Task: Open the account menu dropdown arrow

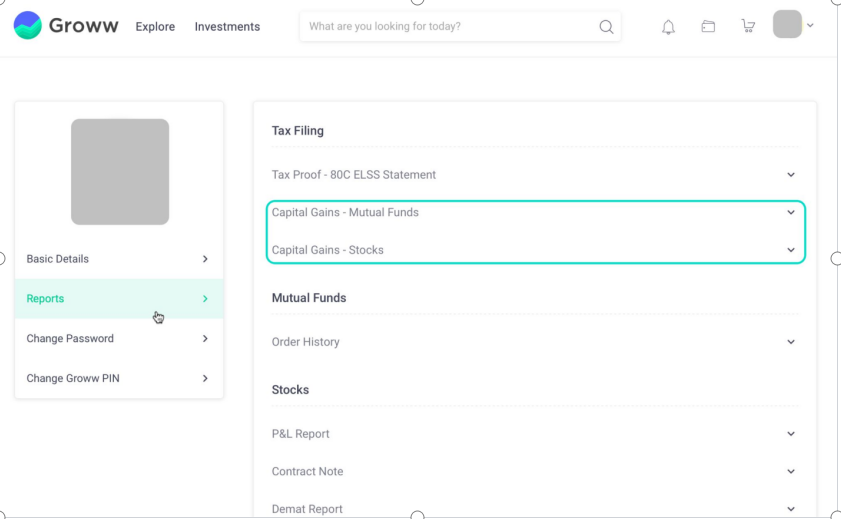Action: (x=810, y=25)
